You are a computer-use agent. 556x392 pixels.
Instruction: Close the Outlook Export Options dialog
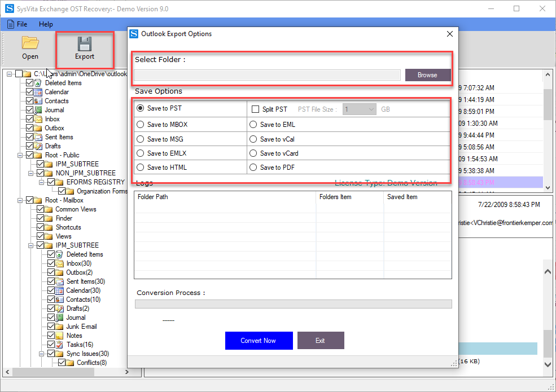pyautogui.click(x=450, y=34)
